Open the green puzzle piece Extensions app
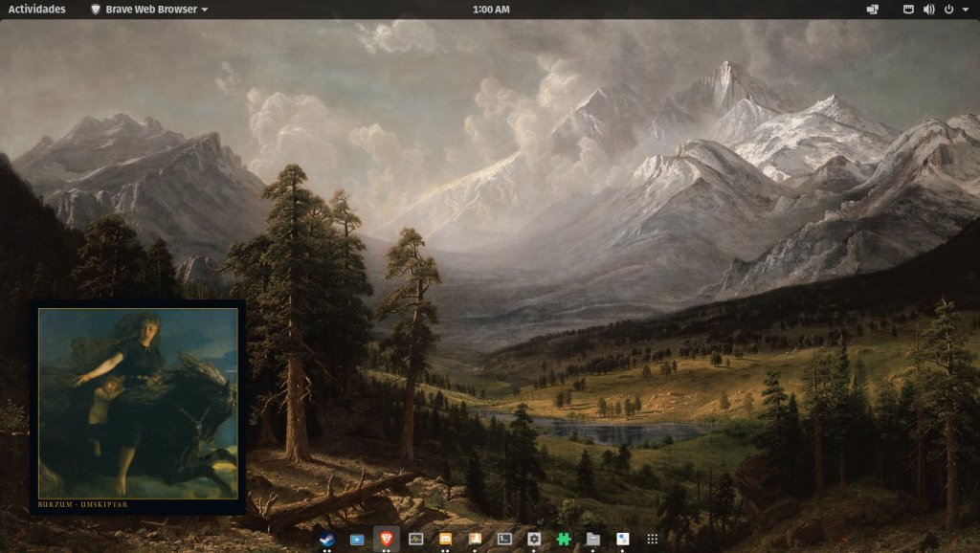The height and width of the screenshot is (553, 980). tap(564, 539)
